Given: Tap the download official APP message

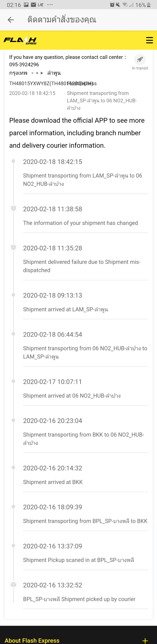Looking at the screenshot, I should coord(77,133).
